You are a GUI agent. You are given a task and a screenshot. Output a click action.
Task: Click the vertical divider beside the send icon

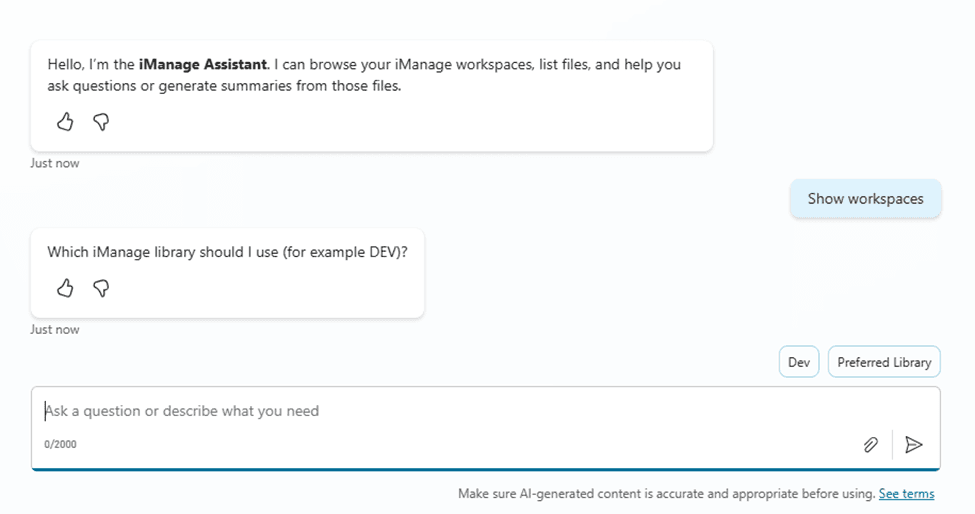tap(892, 445)
